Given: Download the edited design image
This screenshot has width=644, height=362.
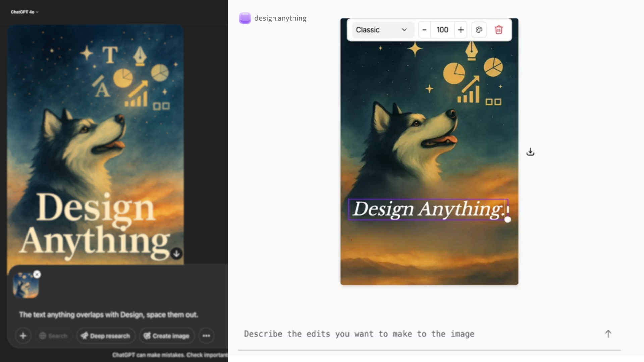Looking at the screenshot, I should (x=530, y=152).
